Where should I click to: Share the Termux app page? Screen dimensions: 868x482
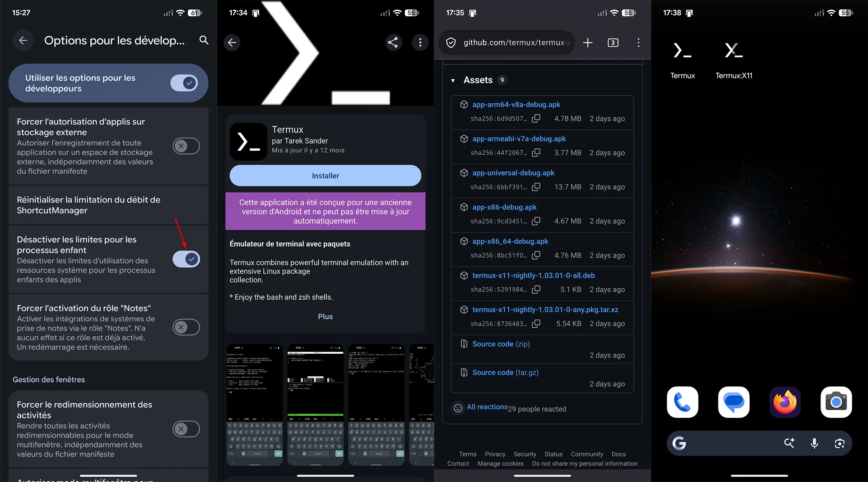coord(393,42)
